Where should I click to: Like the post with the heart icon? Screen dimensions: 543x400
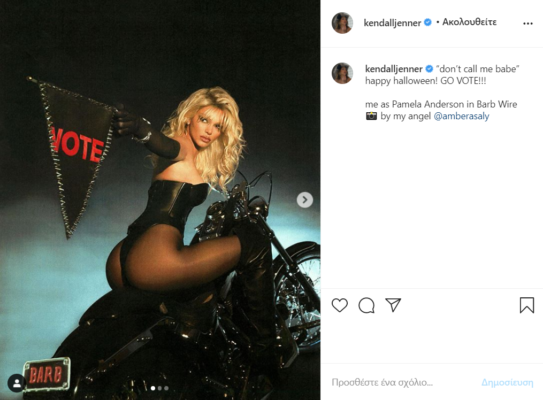[339, 305]
